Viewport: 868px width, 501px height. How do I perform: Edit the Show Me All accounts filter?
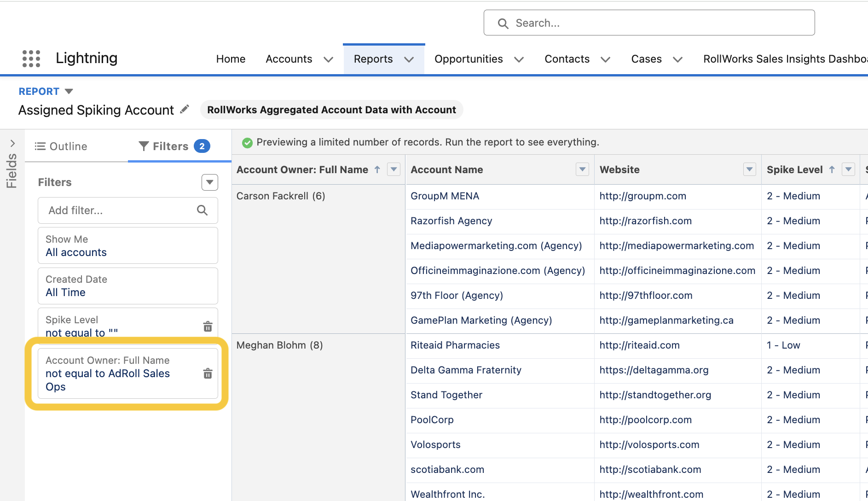(x=127, y=246)
